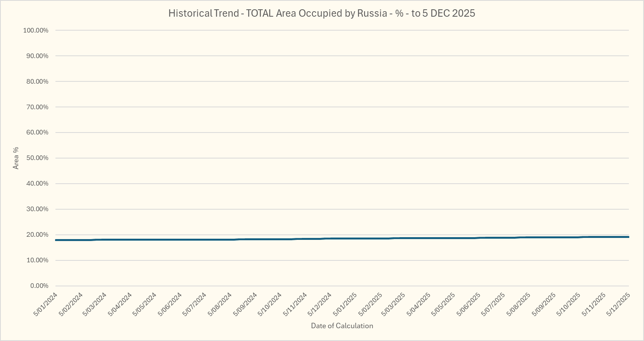The height and width of the screenshot is (341, 644).
Task: Select the 30.00% y-axis label
Action: (37, 209)
